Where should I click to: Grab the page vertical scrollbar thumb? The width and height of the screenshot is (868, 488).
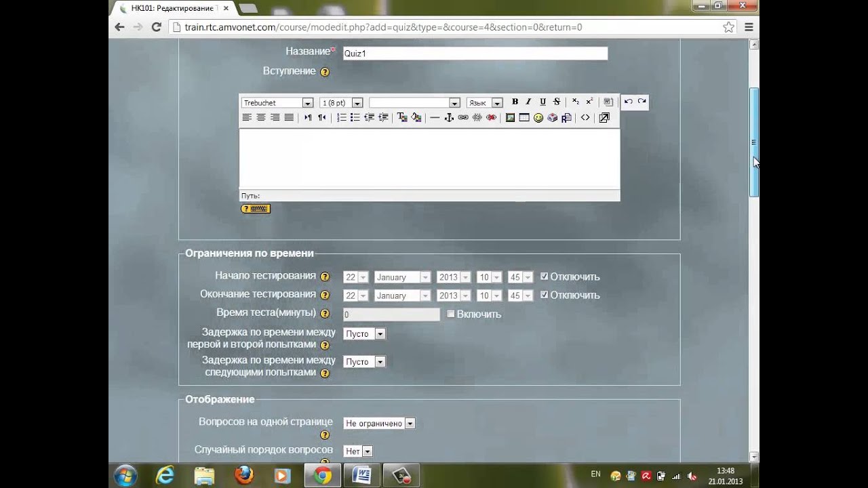pos(753,142)
